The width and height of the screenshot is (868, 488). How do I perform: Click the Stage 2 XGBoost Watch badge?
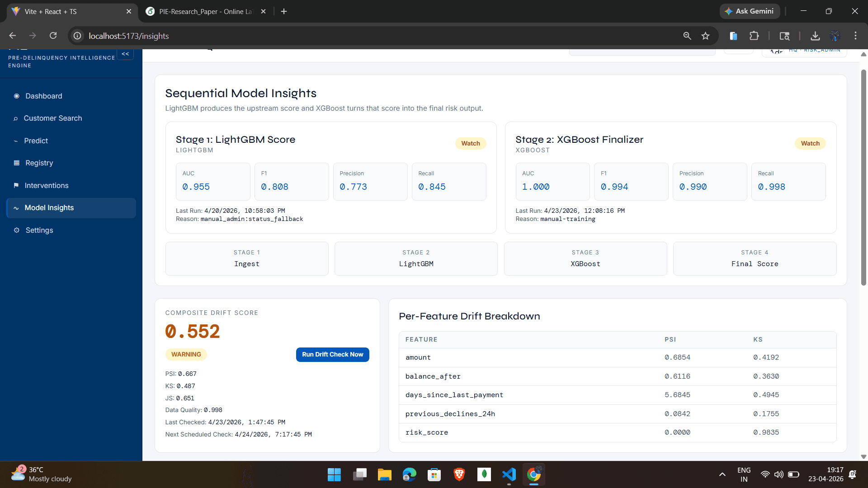click(810, 143)
